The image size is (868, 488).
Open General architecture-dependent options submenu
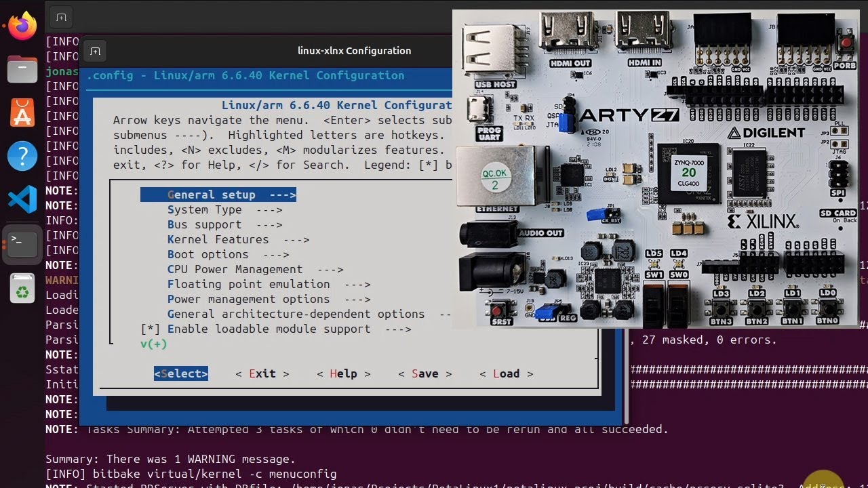tap(309, 314)
